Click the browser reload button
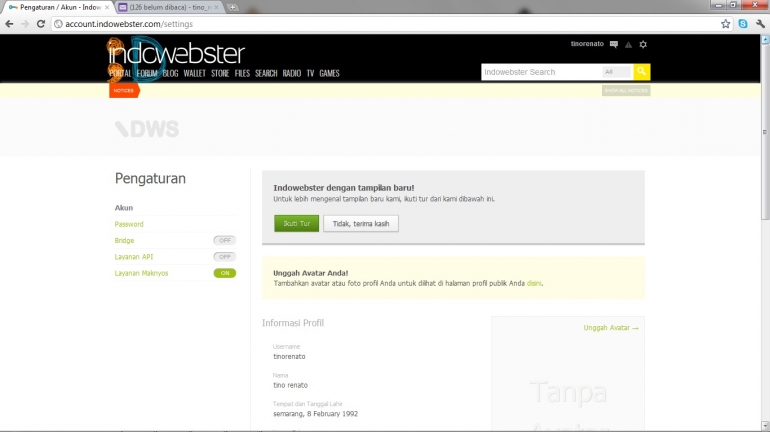The height and width of the screenshot is (432, 770). (41, 23)
